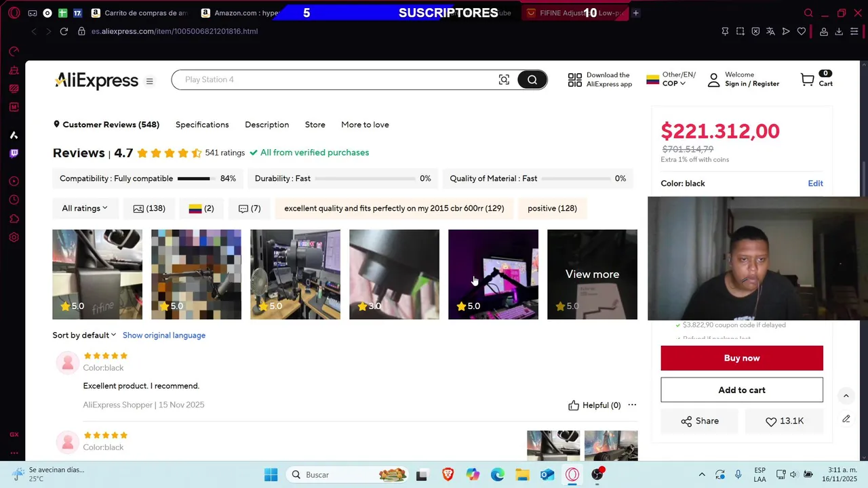Image resolution: width=868 pixels, height=488 pixels.
Task: Open Brave browser from taskbar
Action: (448, 474)
